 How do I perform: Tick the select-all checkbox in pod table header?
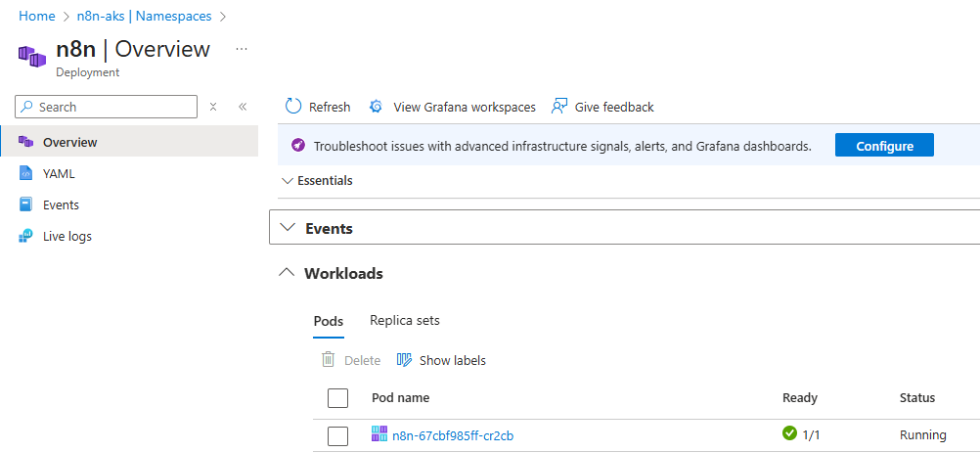337,398
